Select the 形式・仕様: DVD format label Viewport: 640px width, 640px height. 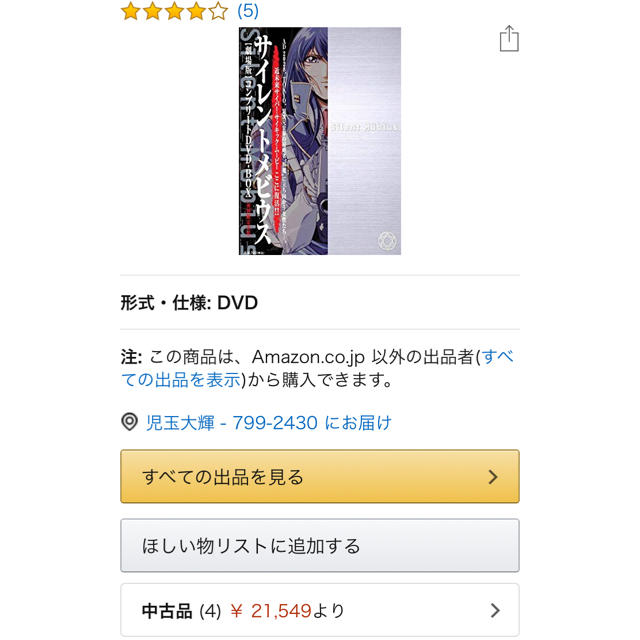point(189,303)
